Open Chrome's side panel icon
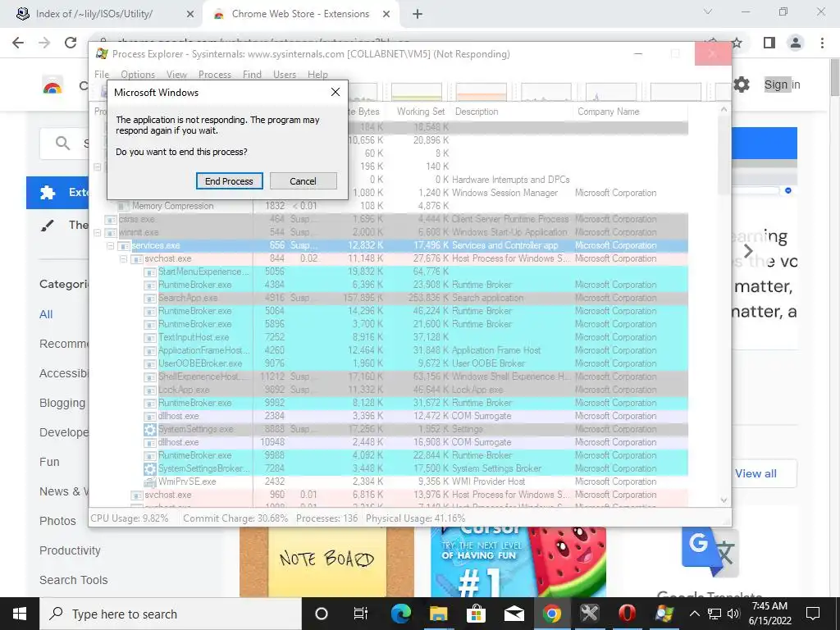Screen dimensions: 840x630 tap(769, 43)
